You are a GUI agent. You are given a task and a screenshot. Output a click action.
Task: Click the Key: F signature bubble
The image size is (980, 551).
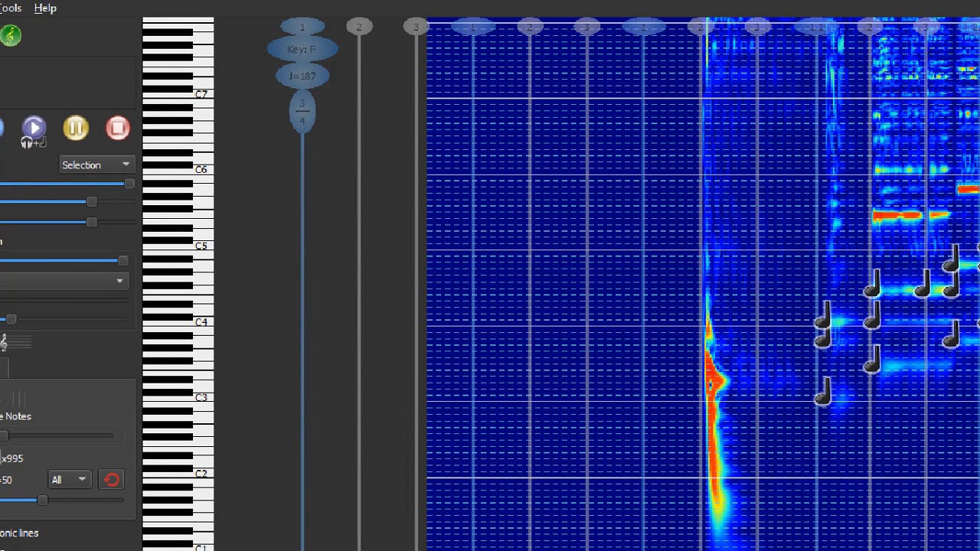point(302,50)
